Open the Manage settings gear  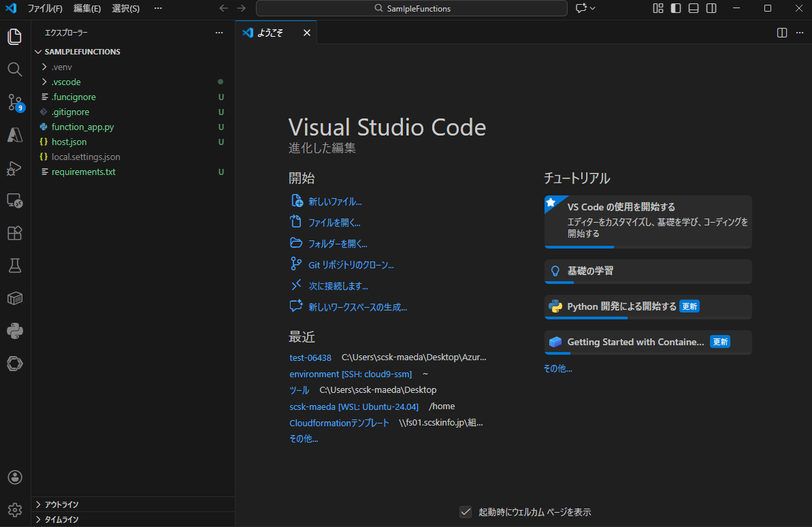(x=15, y=510)
